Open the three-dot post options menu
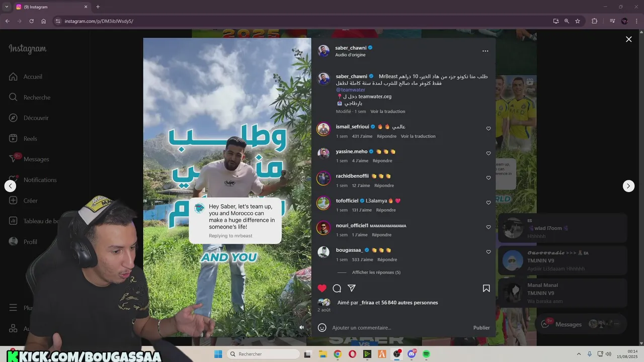Image resolution: width=644 pixels, height=362 pixels. pyautogui.click(x=485, y=51)
